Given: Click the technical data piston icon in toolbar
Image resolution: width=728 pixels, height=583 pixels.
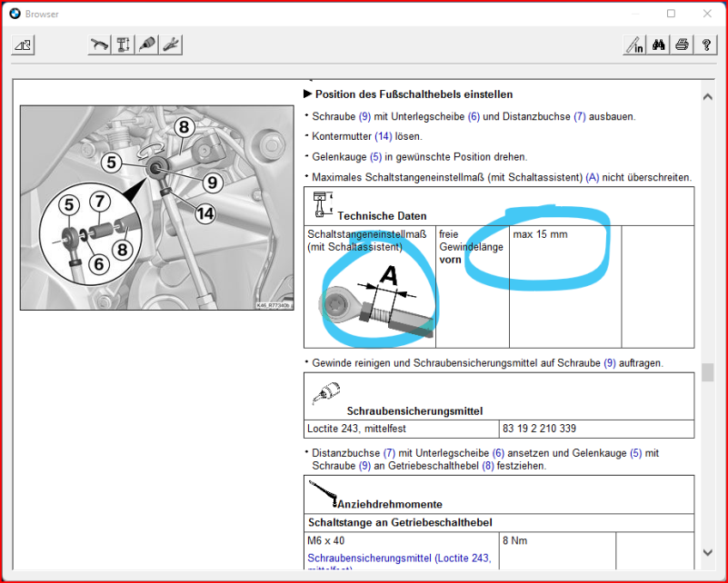Looking at the screenshot, I should tap(124, 45).
